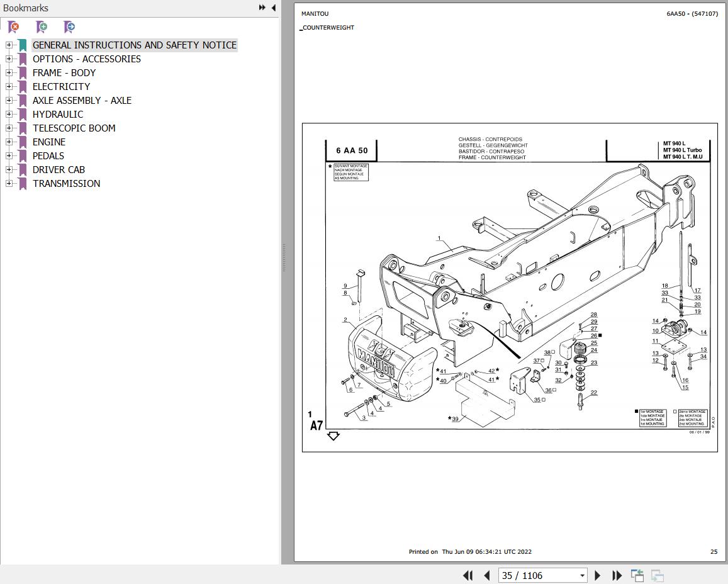Expand the DRIVER CAB bookmark node
The width and height of the screenshot is (728, 584).
tap(9, 169)
